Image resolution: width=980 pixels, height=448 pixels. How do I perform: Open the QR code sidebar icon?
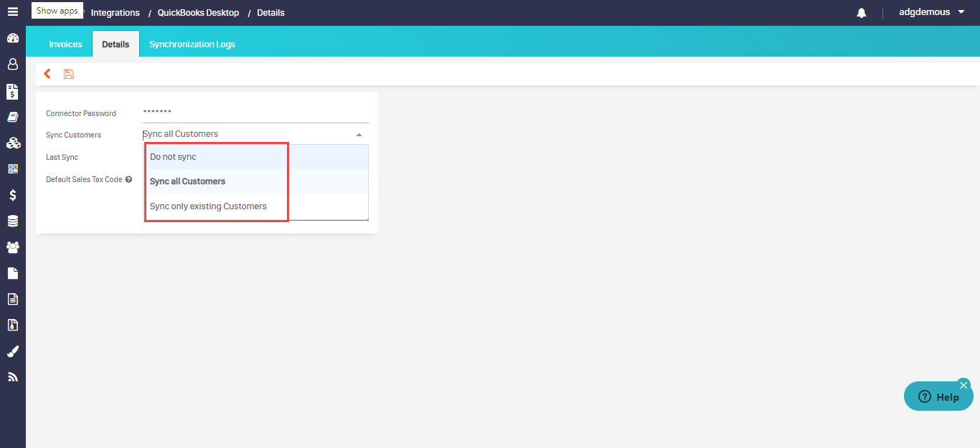coord(12,169)
